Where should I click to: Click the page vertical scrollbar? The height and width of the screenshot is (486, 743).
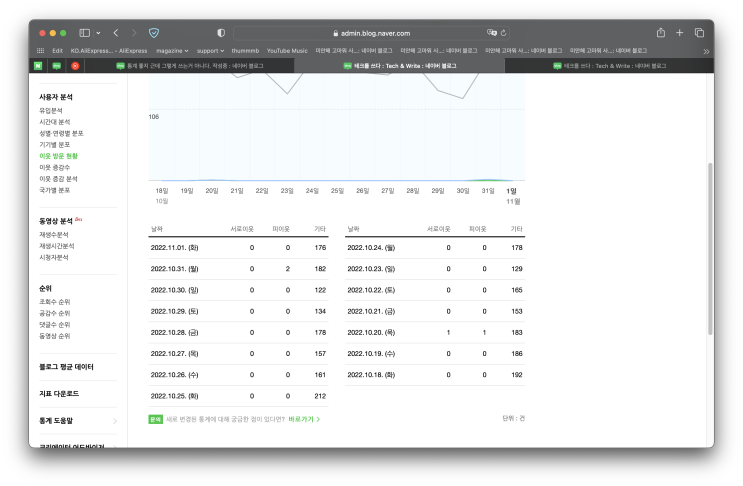[x=710, y=249]
